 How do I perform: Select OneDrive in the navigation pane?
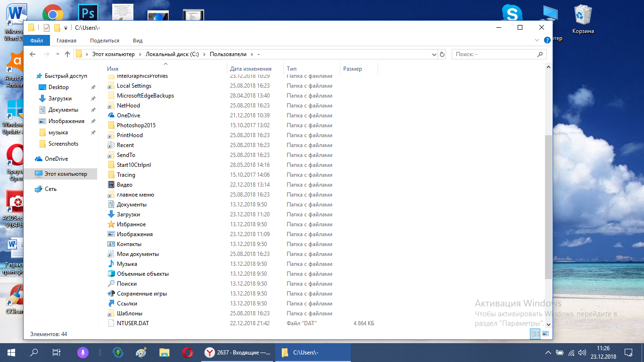tap(56, 159)
